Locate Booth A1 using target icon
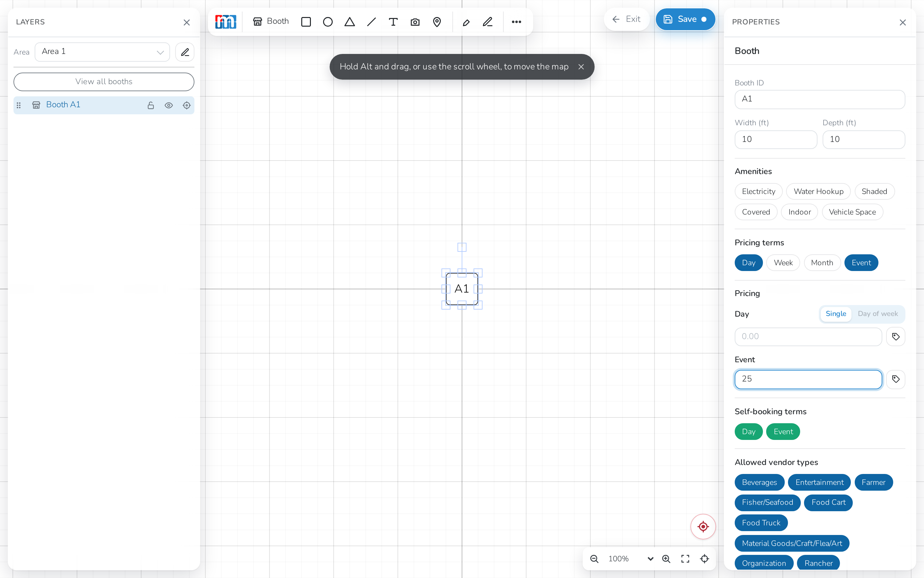This screenshot has width=924, height=578. [x=186, y=105]
